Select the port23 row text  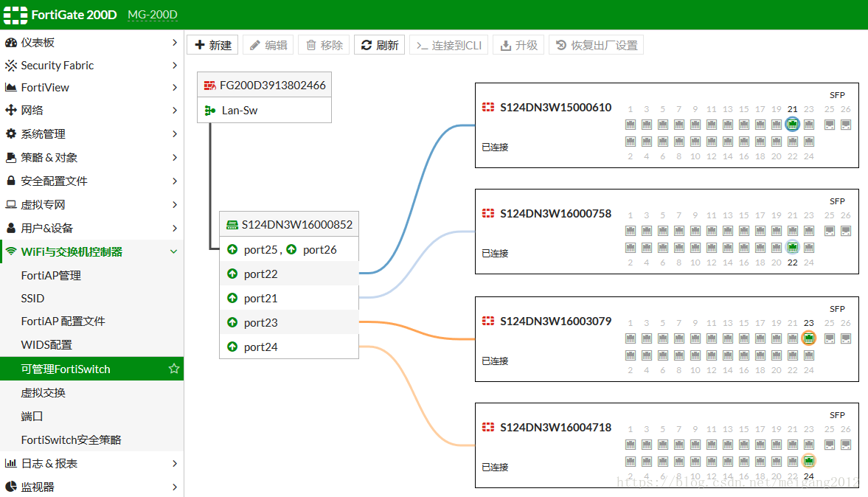(261, 323)
